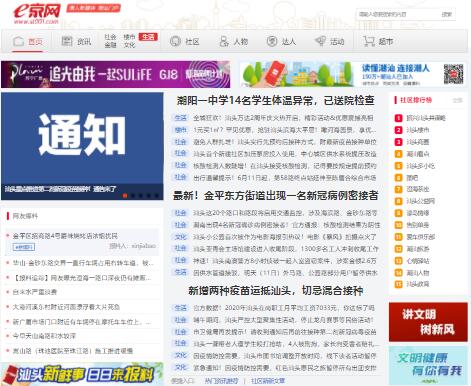Open headline 新增两种疫苗运抵汕头
This screenshot has height=386, width=471.
[x=275, y=290]
